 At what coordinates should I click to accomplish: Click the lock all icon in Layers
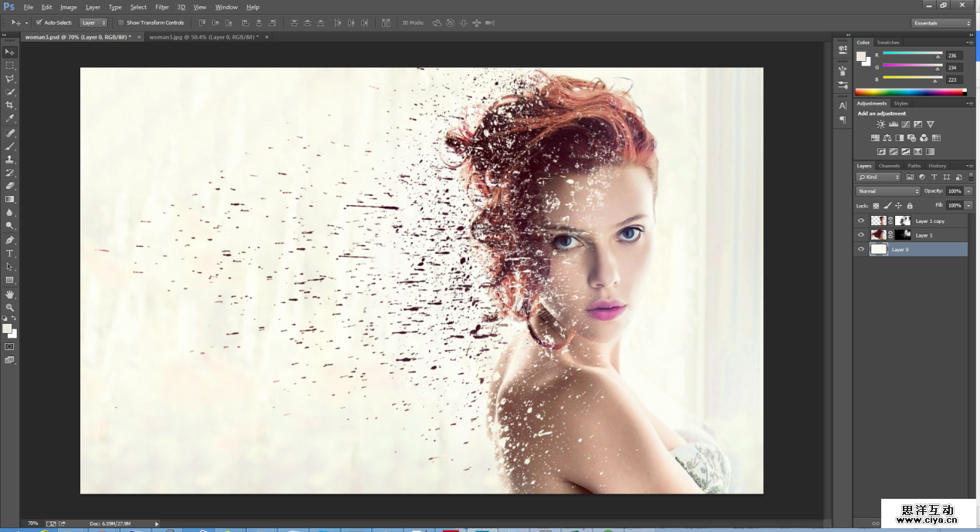point(910,206)
